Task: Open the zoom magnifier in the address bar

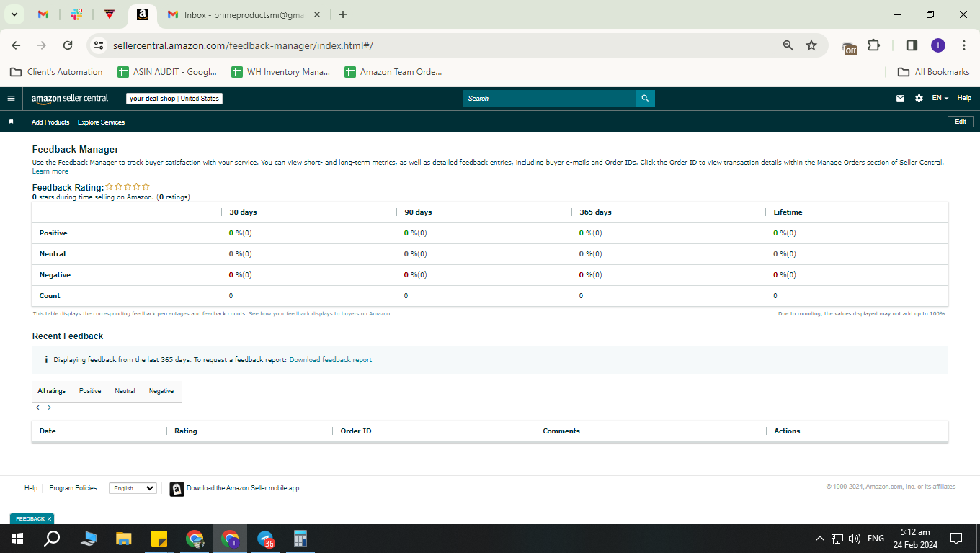Action: 788,45
